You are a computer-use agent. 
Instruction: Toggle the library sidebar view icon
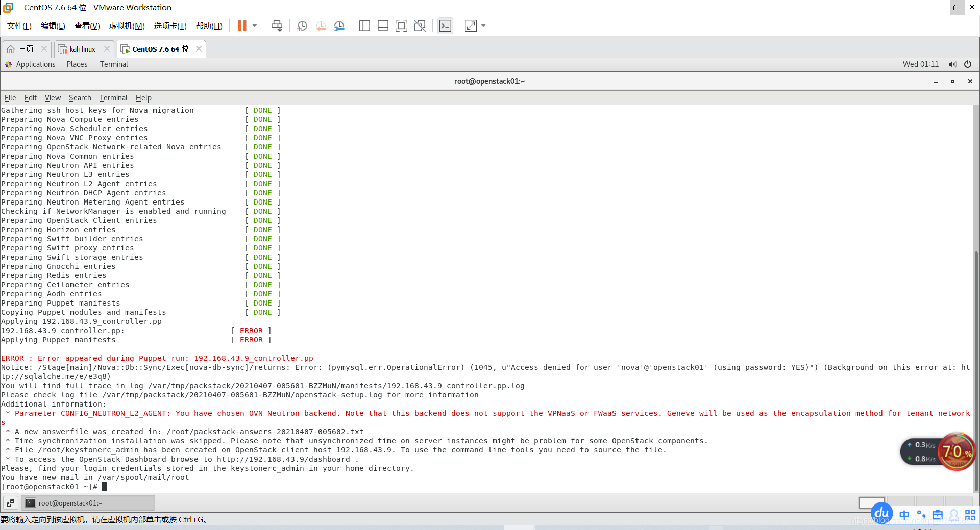point(364,26)
